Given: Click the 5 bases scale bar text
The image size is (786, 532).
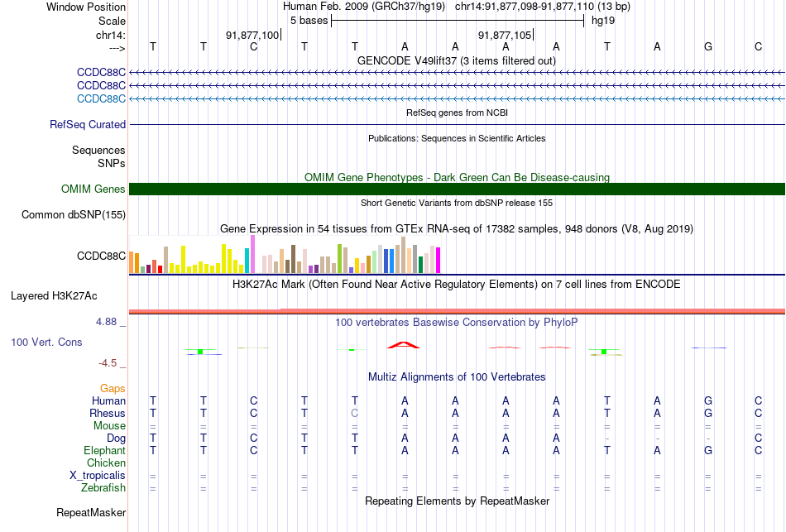Looking at the screenshot, I should click(309, 21).
